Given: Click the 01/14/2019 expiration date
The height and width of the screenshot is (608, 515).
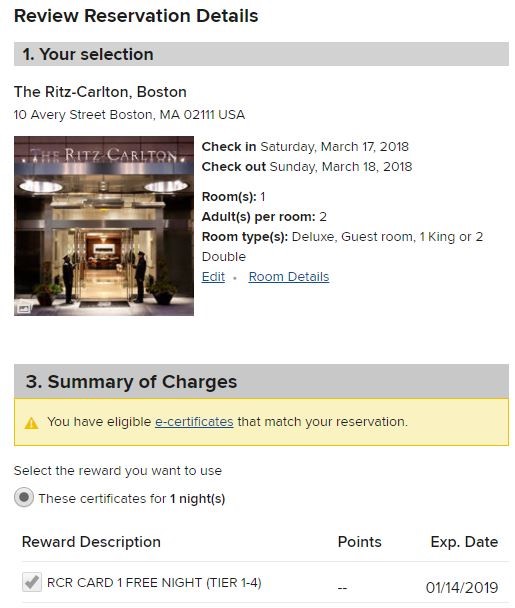Looking at the screenshot, I should pyautogui.click(x=462, y=587).
